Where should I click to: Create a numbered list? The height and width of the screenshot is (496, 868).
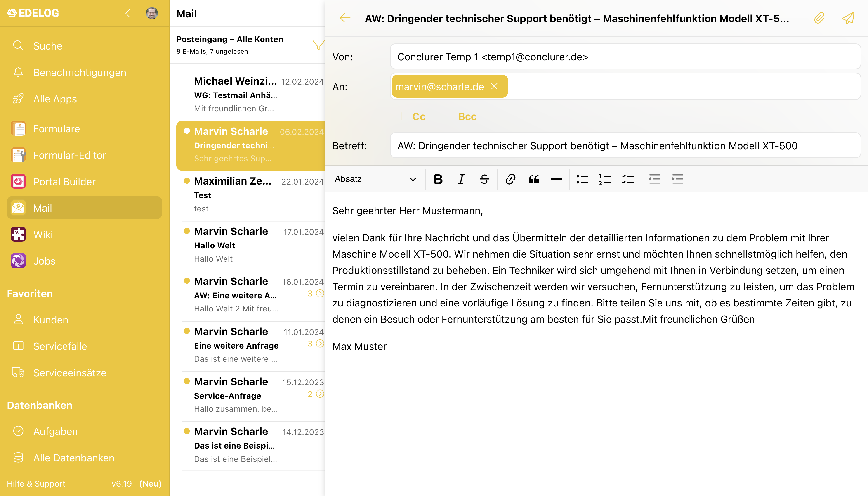(x=605, y=179)
